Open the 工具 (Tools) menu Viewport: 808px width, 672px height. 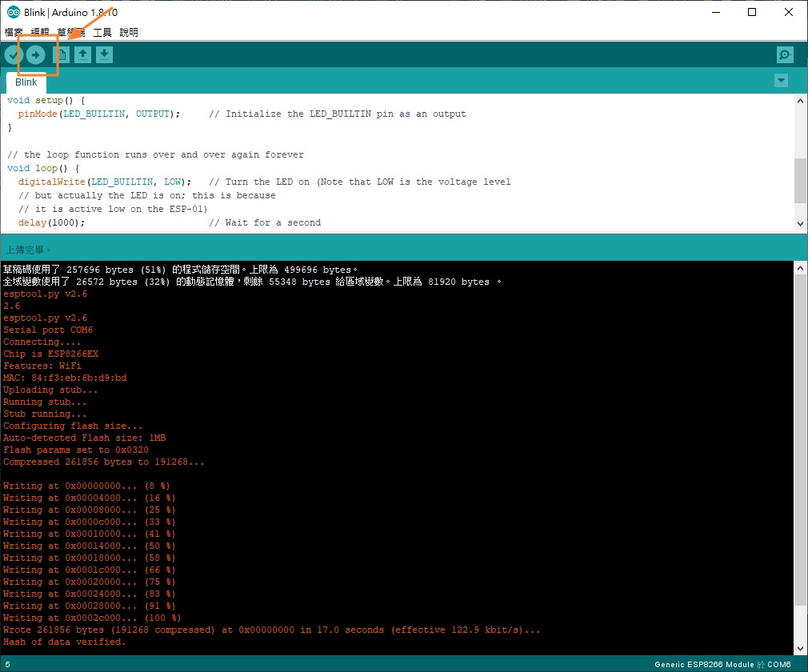coord(102,33)
